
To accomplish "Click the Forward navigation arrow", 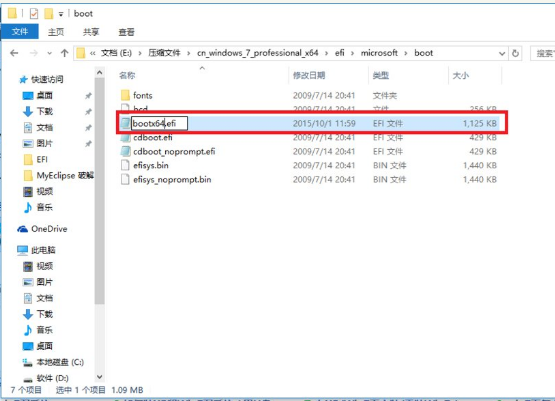I will pyautogui.click(x=34, y=53).
